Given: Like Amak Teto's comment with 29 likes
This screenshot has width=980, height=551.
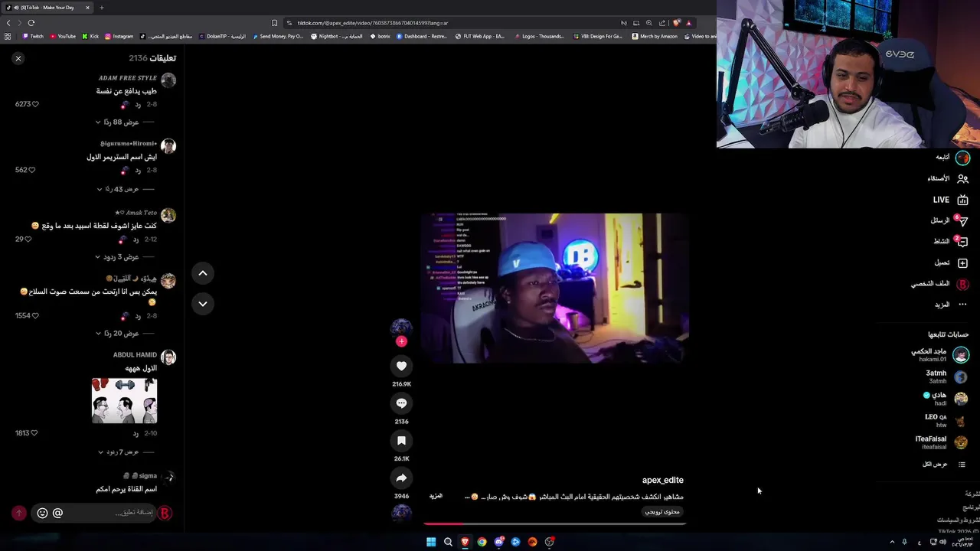Looking at the screenshot, I should pyautogui.click(x=28, y=240).
